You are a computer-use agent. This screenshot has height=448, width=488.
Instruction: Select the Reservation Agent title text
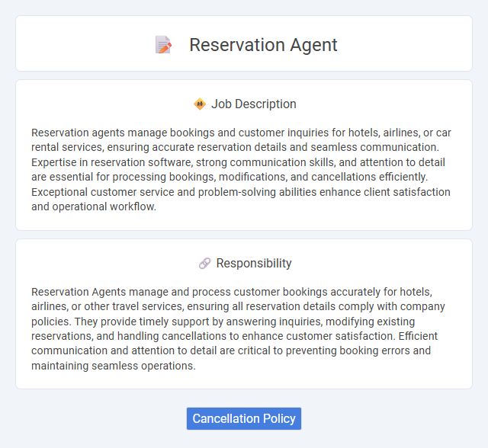(x=263, y=45)
